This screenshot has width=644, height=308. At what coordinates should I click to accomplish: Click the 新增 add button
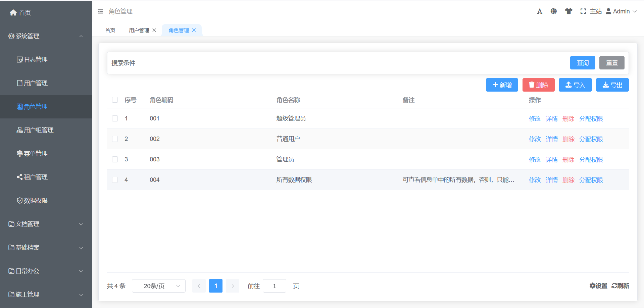pyautogui.click(x=502, y=85)
